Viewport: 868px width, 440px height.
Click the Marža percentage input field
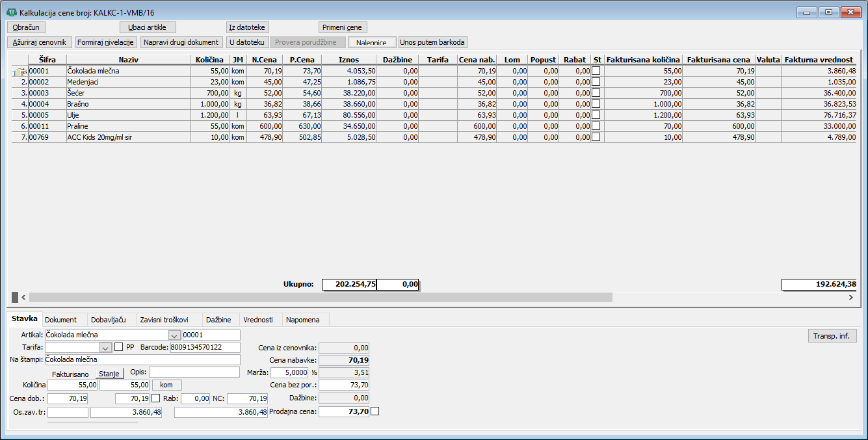click(x=289, y=372)
